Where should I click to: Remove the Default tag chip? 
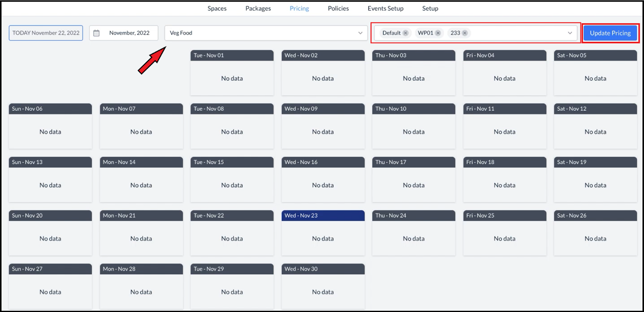coord(405,33)
